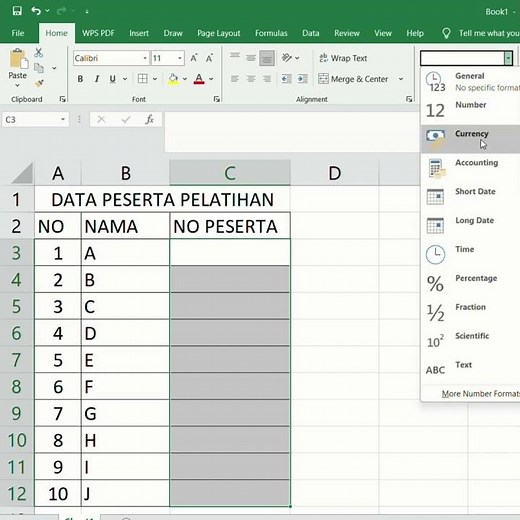This screenshot has height=520, width=520.
Task: Click Decrease Indent icon
Action: tap(287, 79)
